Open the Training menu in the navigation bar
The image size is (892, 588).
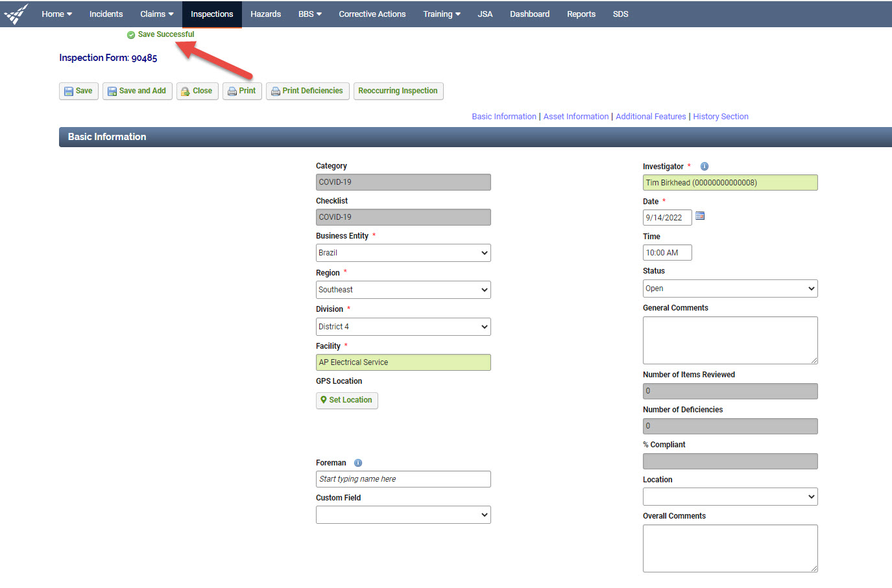tap(441, 14)
